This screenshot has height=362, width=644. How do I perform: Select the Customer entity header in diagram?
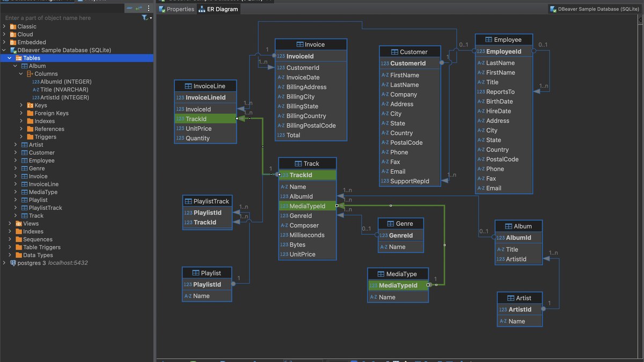coord(411,52)
